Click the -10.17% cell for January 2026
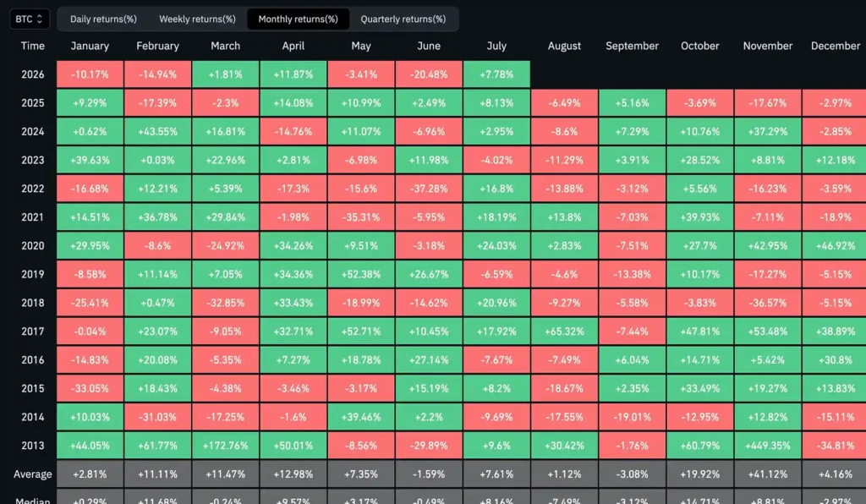The height and width of the screenshot is (504, 866). (90, 74)
